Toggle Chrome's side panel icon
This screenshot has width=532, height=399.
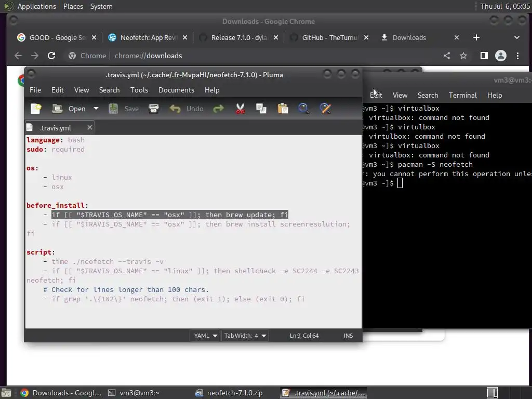484,56
